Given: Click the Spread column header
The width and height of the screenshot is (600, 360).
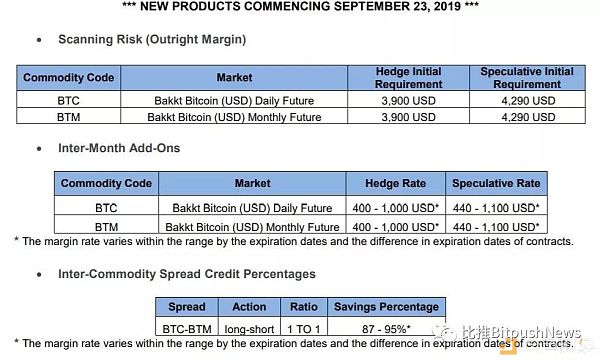Looking at the screenshot, I should coord(187,307).
